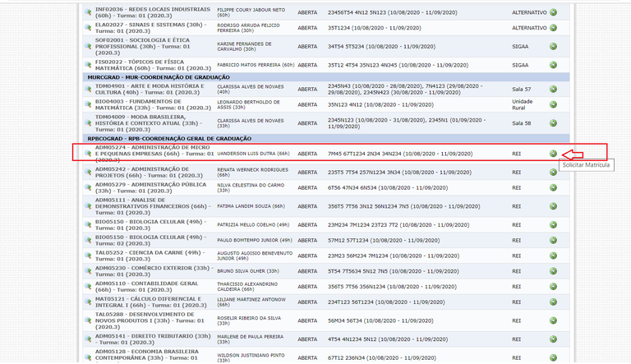
Task: Click green icon for BIO05150 Biologia Celular Turma 02
Action: click(x=553, y=241)
